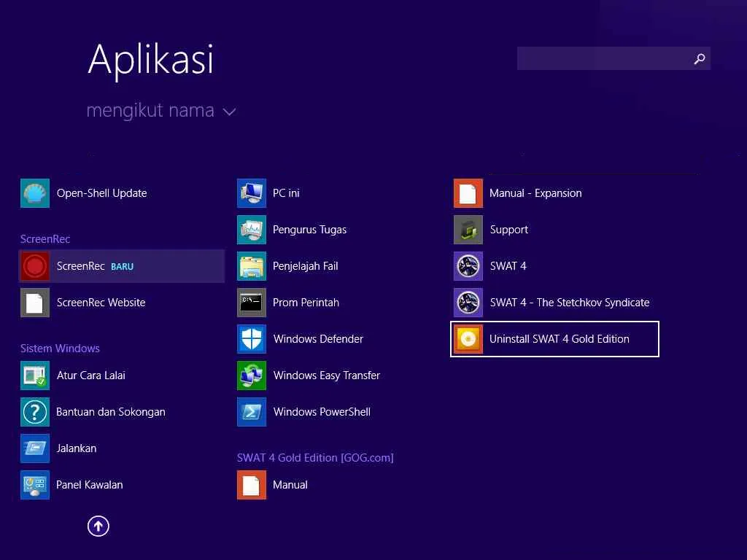The image size is (747, 560).
Task: Open the Atur Cara Lalai icon
Action: 35,376
